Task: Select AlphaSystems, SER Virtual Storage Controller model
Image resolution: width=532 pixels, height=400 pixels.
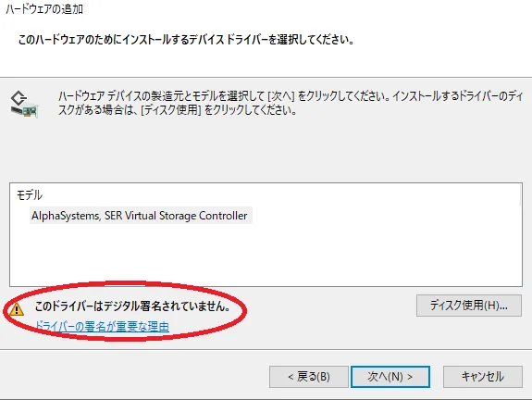Action: coord(141,216)
